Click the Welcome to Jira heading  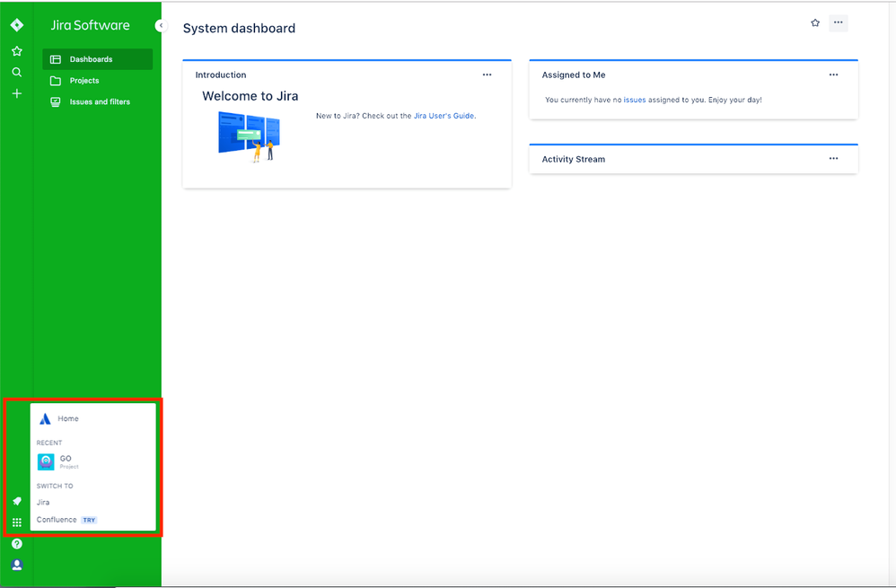[250, 96]
